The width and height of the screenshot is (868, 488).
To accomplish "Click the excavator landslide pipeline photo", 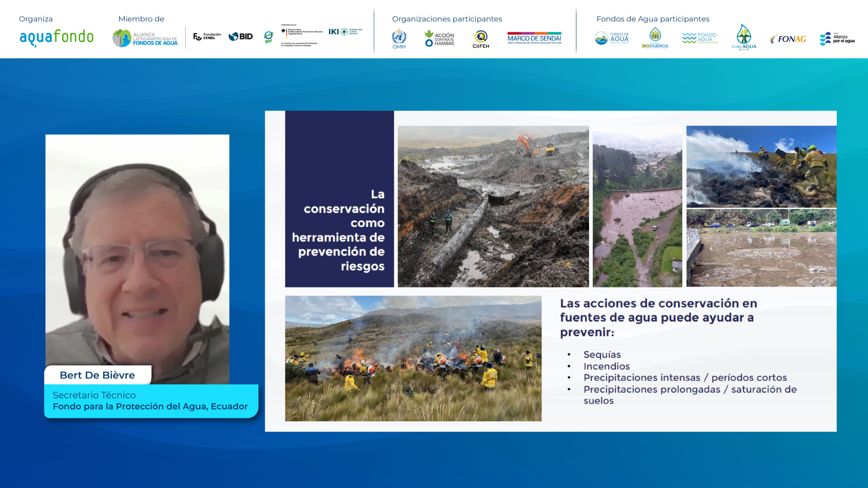I will [x=493, y=206].
